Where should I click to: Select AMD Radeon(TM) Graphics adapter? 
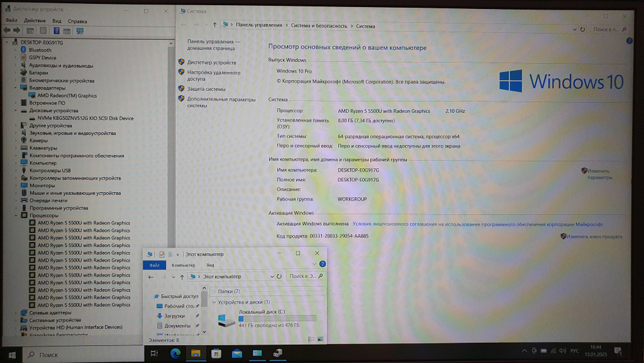click(x=67, y=95)
